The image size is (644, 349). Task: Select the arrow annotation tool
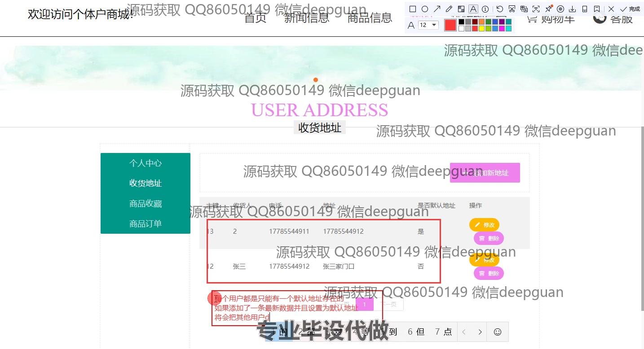pyautogui.click(x=437, y=9)
